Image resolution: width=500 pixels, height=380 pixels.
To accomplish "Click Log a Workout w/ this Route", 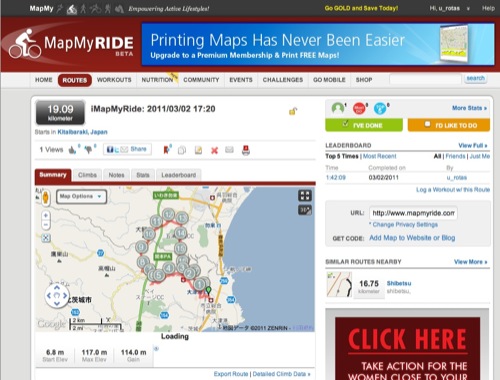I will pyautogui.click(x=453, y=190).
